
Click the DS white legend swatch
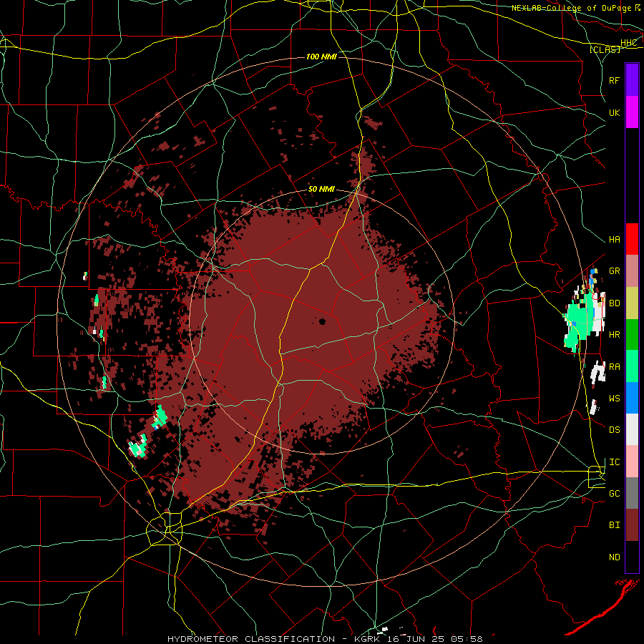click(x=632, y=429)
